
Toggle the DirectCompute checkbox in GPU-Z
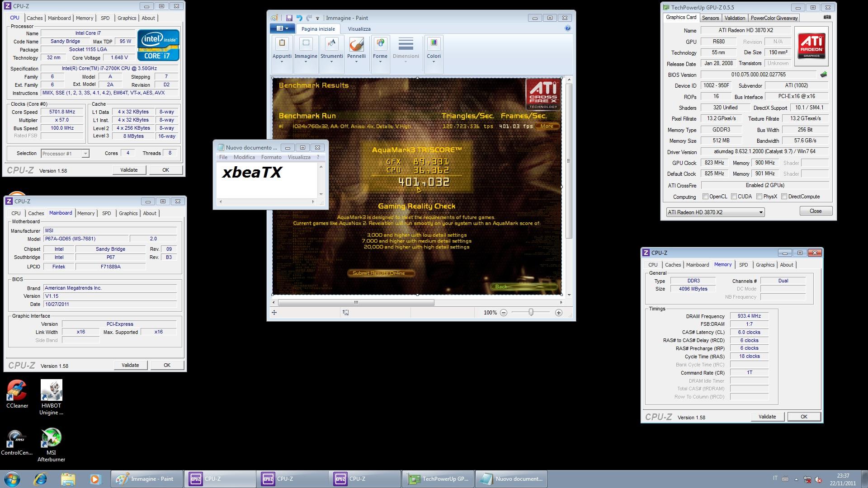(784, 197)
